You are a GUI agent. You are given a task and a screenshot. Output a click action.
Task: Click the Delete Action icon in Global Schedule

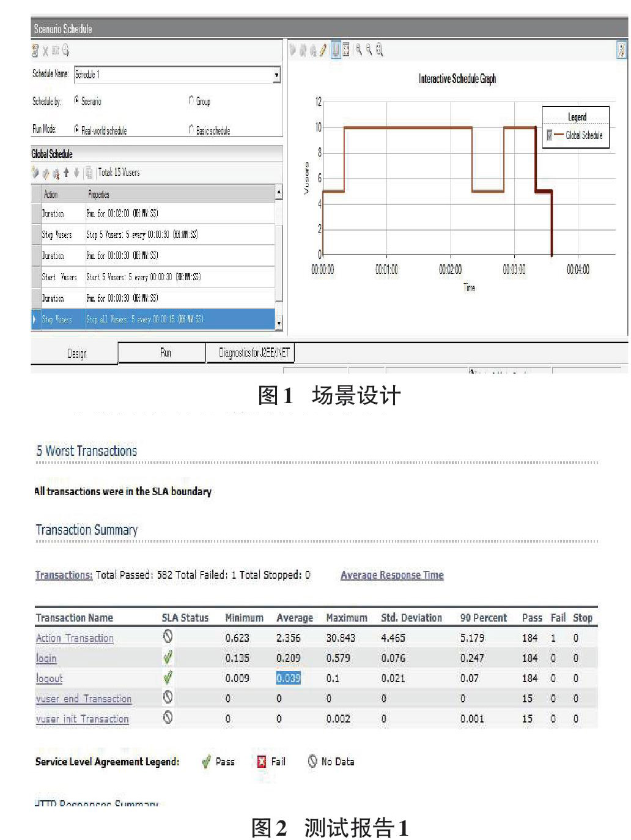(56, 173)
